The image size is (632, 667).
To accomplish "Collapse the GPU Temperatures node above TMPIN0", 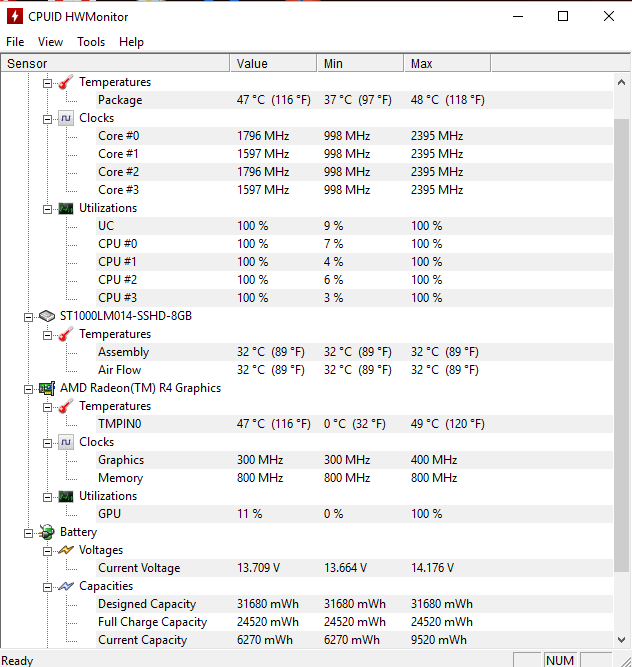I will (x=47, y=407).
